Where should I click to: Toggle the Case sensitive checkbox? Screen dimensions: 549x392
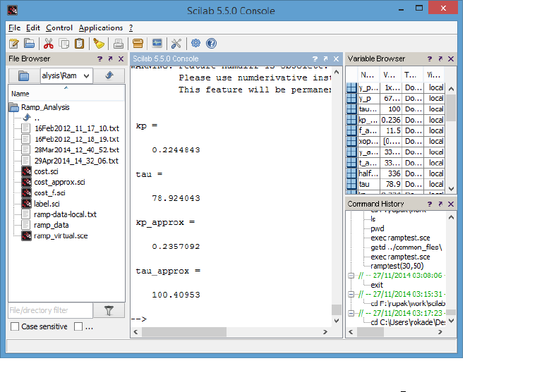coord(15,326)
